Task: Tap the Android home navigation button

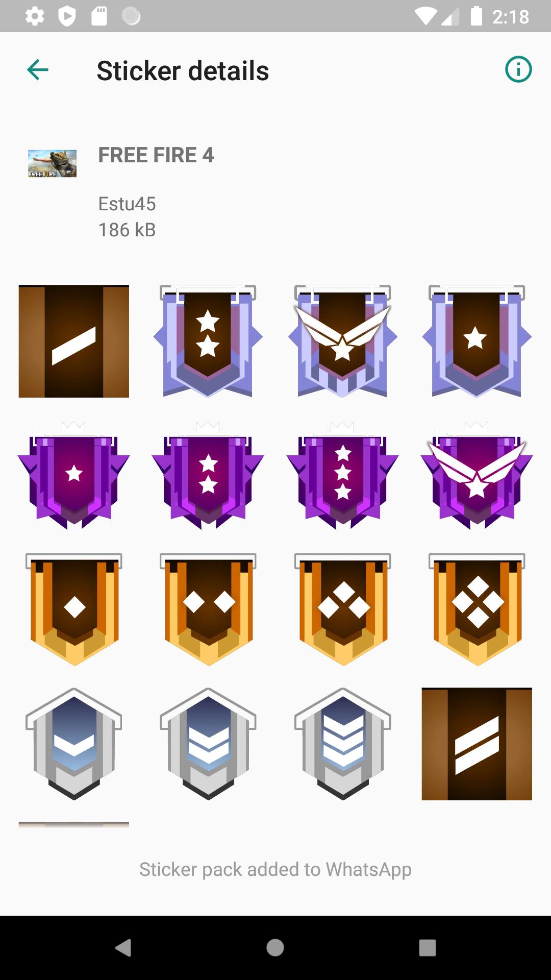Action: (275, 947)
